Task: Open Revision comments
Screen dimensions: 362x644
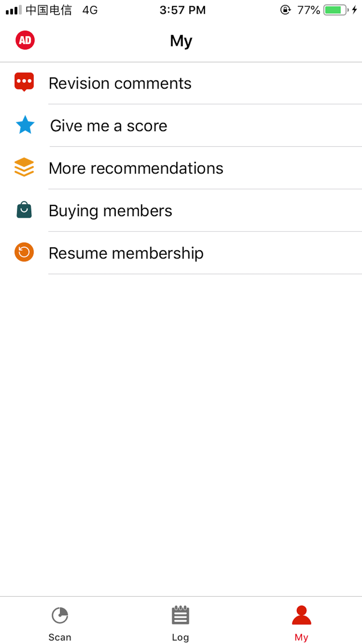Action: click(x=120, y=83)
